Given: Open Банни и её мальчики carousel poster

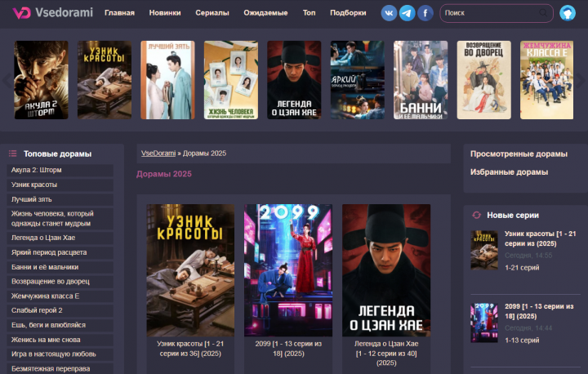Looking at the screenshot, I should tap(421, 80).
